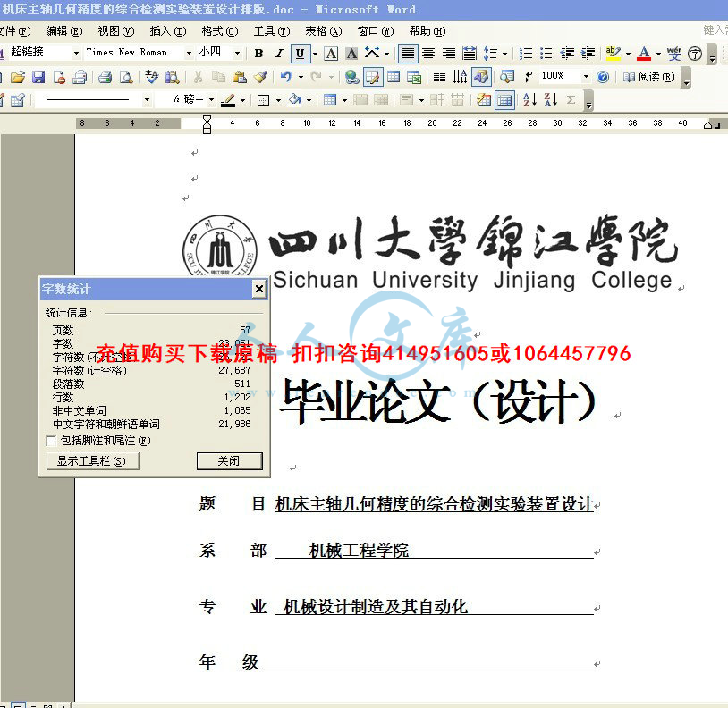728x708 pixels.
Task: Toggle 包括脚注和尾注 checkbox
Action: [51, 441]
